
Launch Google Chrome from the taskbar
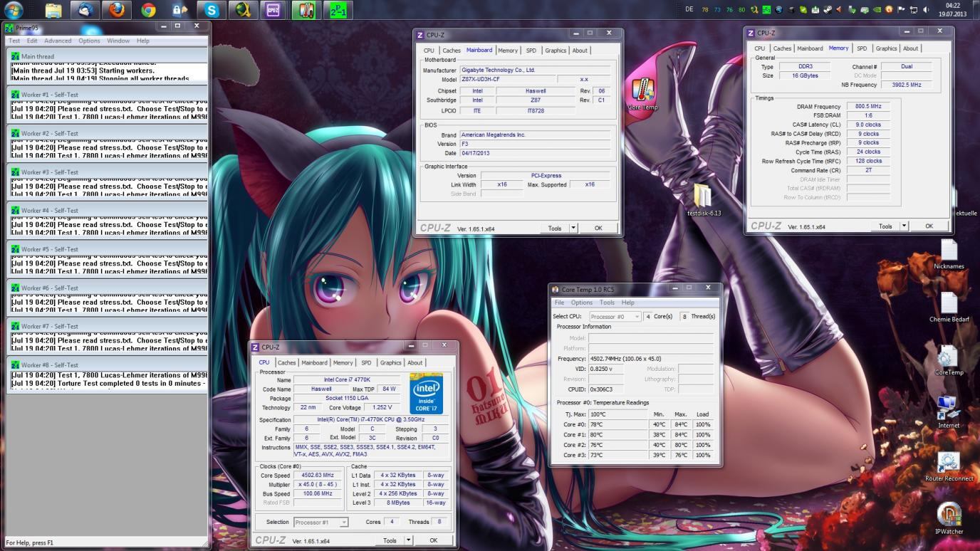(148, 10)
